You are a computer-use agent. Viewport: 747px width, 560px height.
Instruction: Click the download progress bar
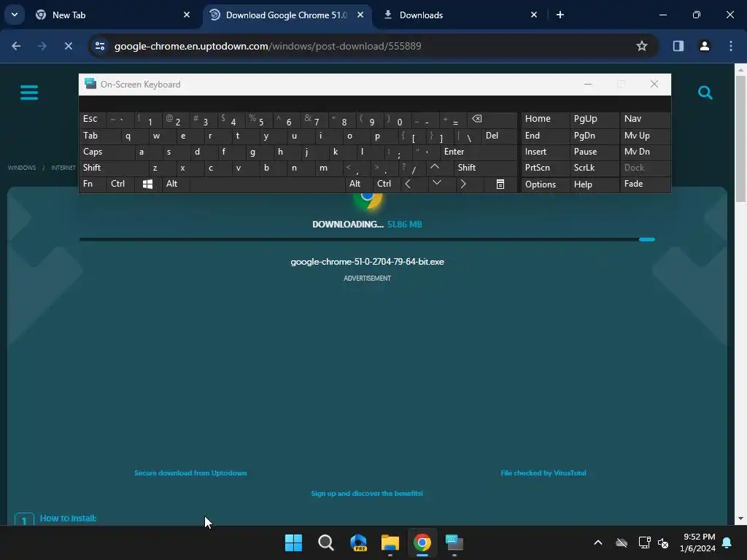click(367, 239)
